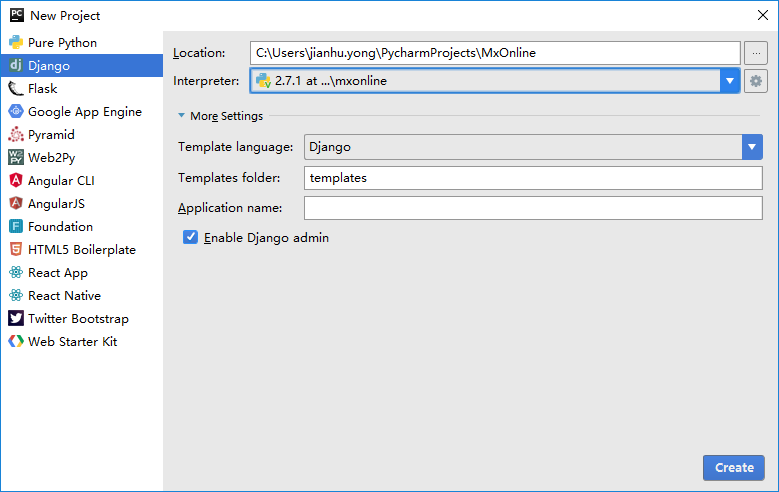Uncheck Enable Django admin checkbox
Viewport: 779px width, 492px height.
190,238
